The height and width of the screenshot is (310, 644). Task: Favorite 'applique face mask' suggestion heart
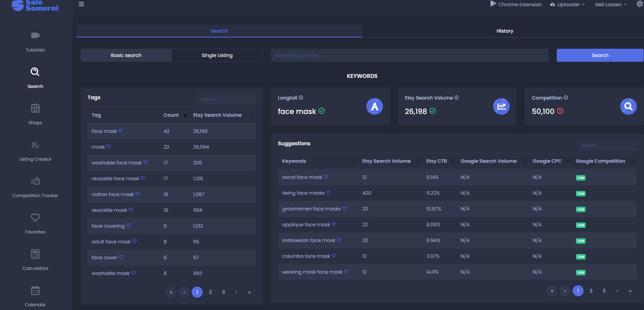334,224
